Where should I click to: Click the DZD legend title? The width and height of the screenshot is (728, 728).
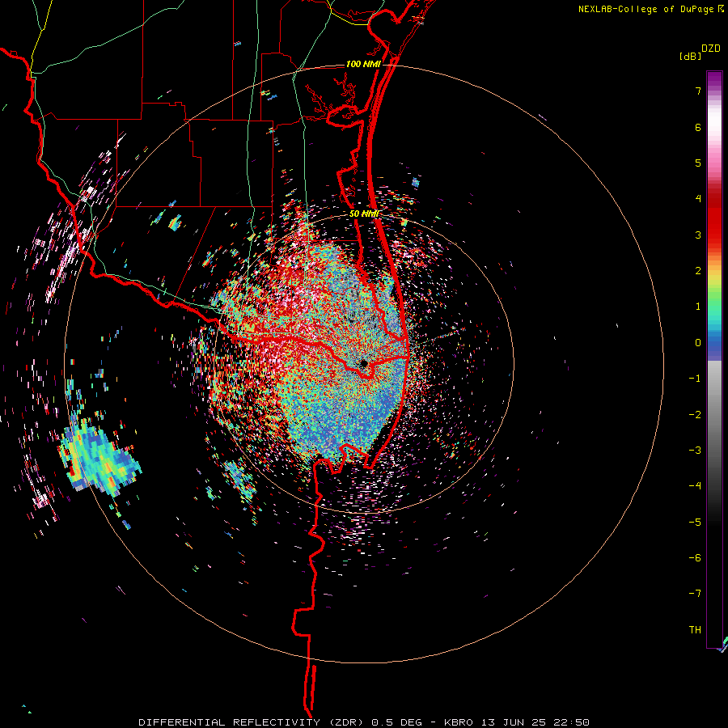(x=711, y=49)
